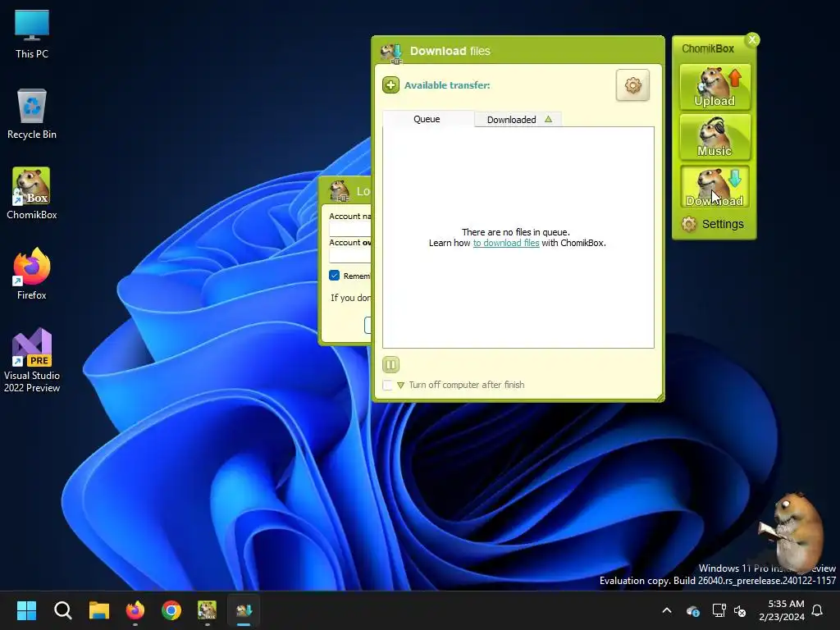Open Firefox from the taskbar

(x=135, y=610)
